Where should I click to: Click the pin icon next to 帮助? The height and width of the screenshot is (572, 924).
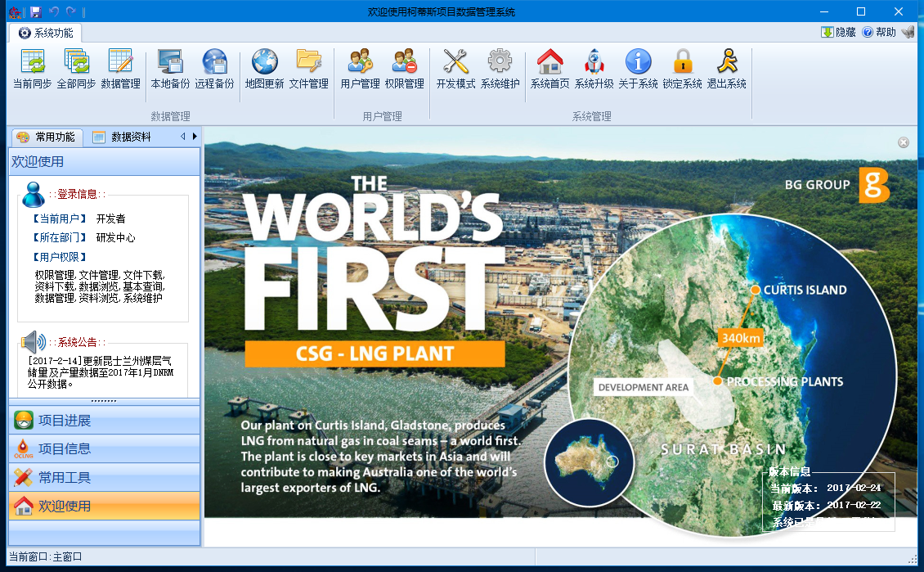click(x=908, y=32)
